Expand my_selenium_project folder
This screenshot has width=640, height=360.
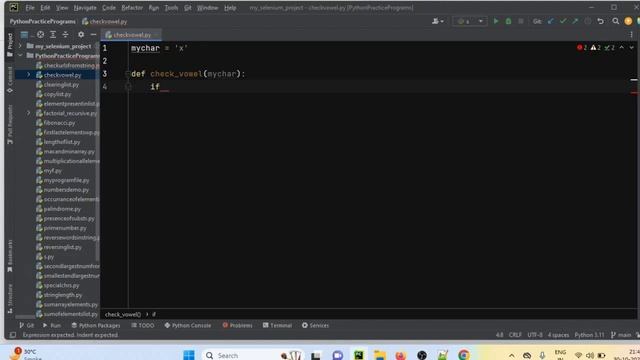point(20,46)
